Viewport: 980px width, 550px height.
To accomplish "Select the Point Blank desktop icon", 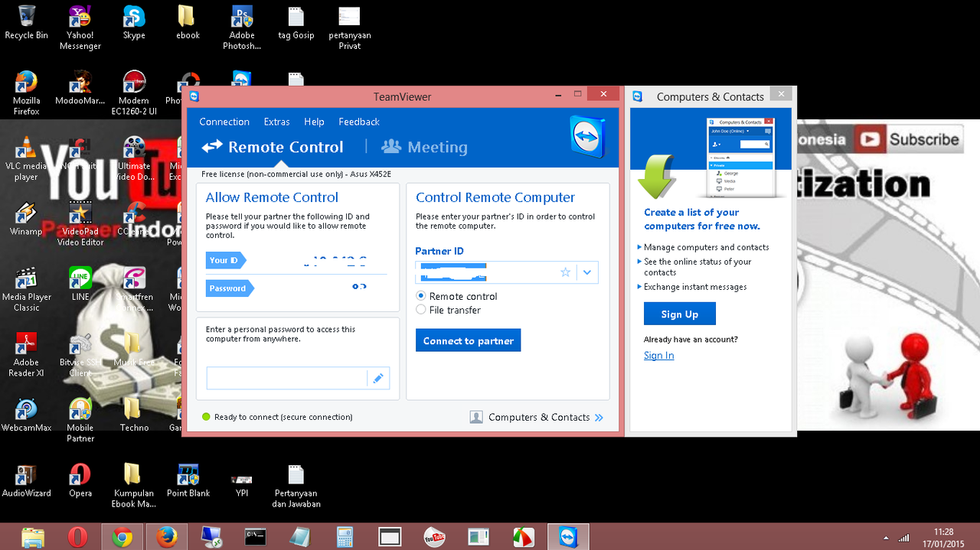I will pyautogui.click(x=188, y=480).
